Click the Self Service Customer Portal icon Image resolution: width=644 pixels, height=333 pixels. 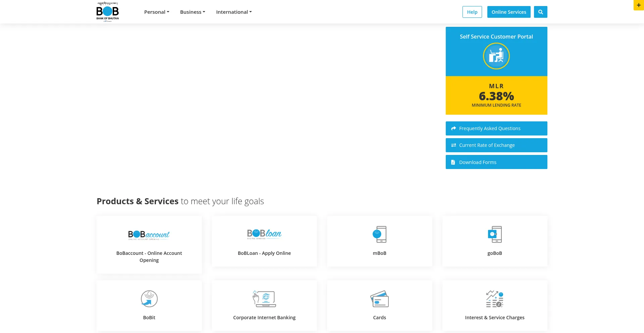pyautogui.click(x=496, y=56)
